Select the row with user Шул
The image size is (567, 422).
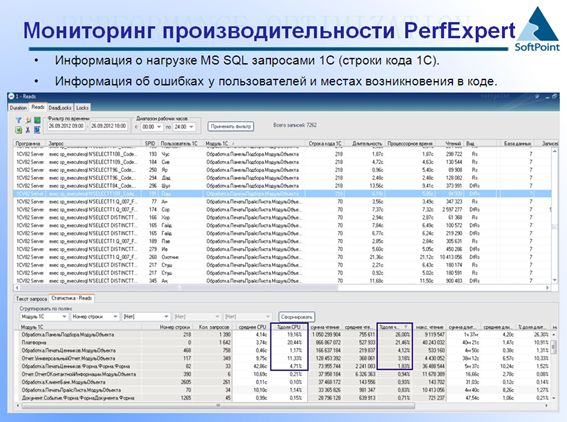tap(282, 186)
